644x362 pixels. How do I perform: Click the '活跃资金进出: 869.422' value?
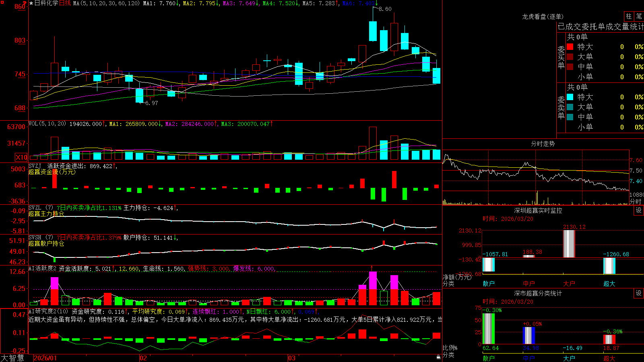80,166
